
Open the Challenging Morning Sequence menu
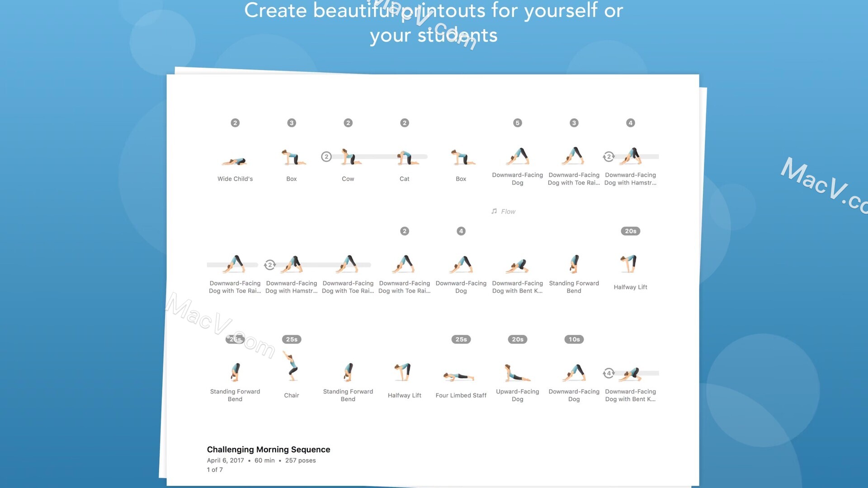tap(268, 449)
